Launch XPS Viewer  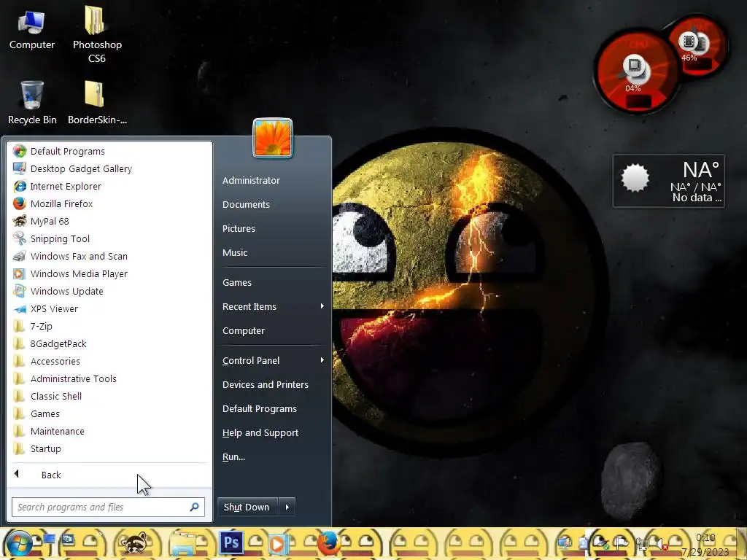coord(109,309)
